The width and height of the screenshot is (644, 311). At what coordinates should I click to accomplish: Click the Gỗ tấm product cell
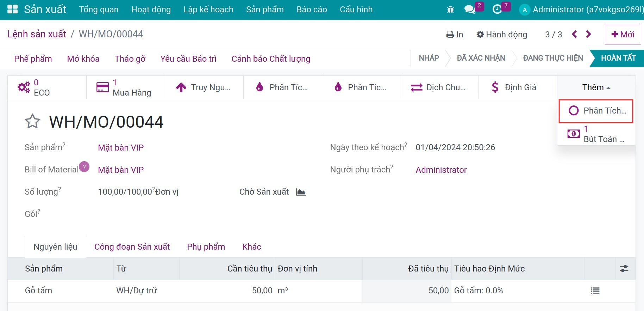[61, 291]
